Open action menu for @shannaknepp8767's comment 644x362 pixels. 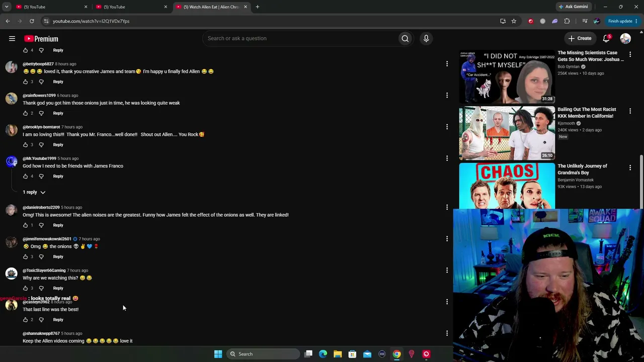[x=447, y=333]
